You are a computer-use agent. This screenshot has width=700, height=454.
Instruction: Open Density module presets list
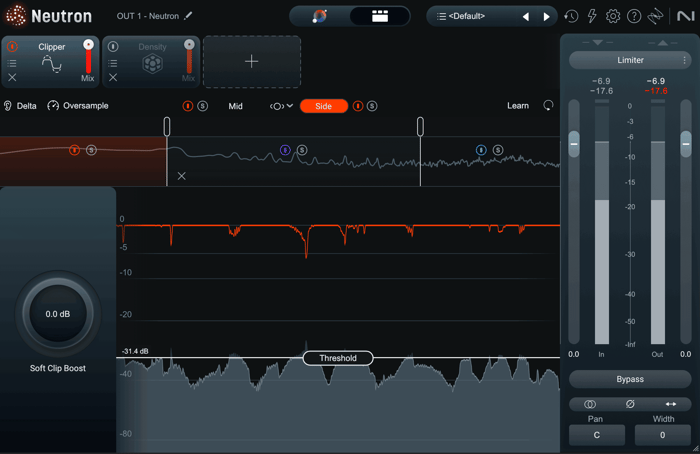113,63
